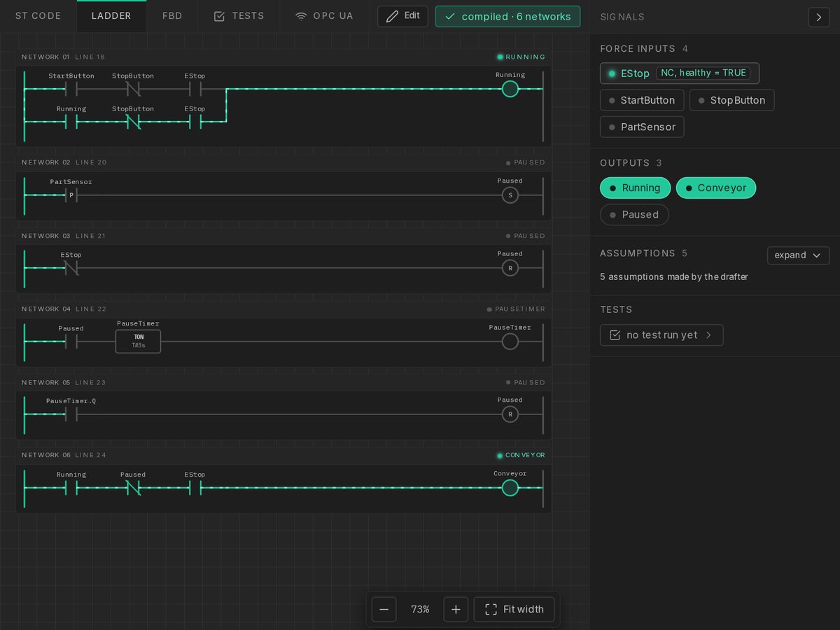Select the Conveyor output chip
The width and height of the screenshot is (840, 630).
[x=715, y=188]
